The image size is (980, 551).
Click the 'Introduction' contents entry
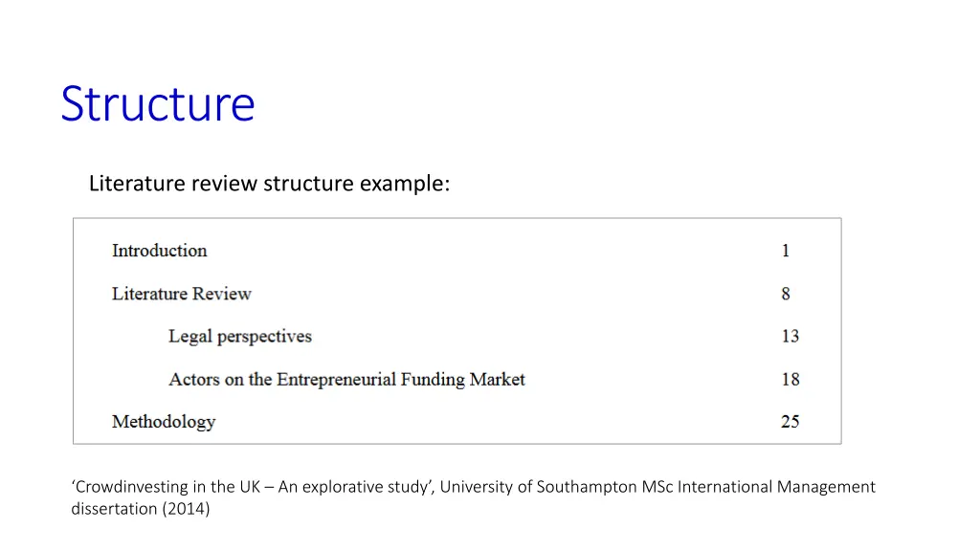pos(159,251)
